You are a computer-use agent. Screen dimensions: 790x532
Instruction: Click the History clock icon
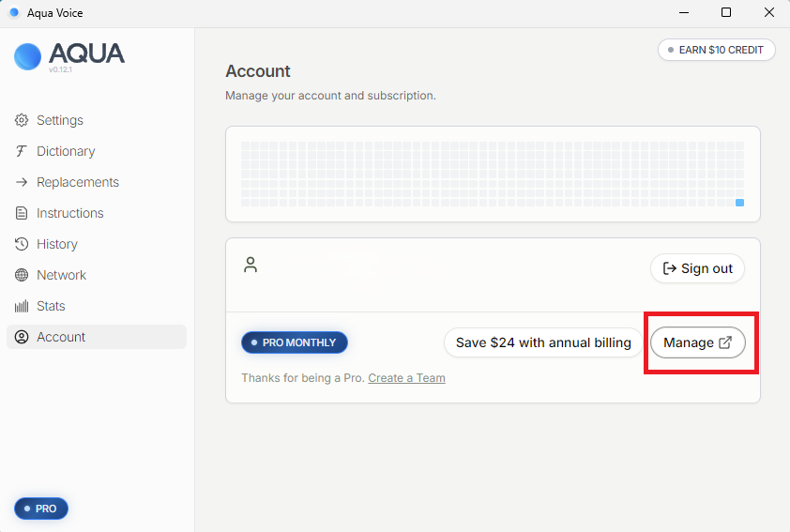coord(22,244)
